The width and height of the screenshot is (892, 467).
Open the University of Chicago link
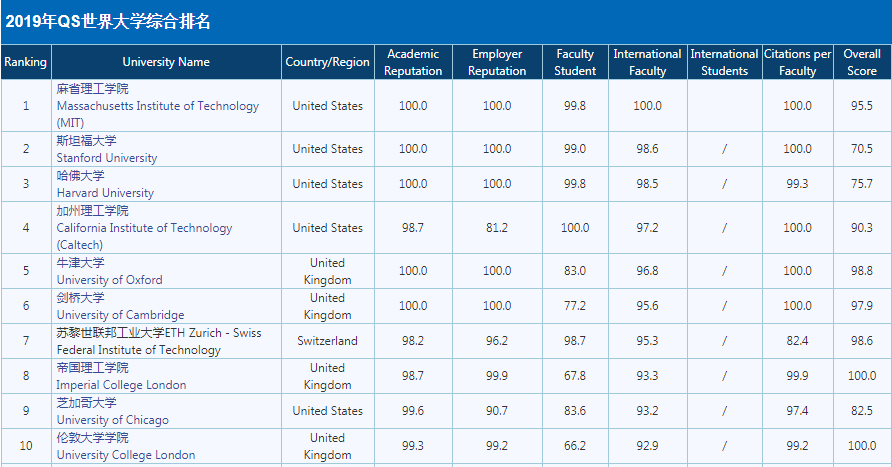[x=112, y=420]
